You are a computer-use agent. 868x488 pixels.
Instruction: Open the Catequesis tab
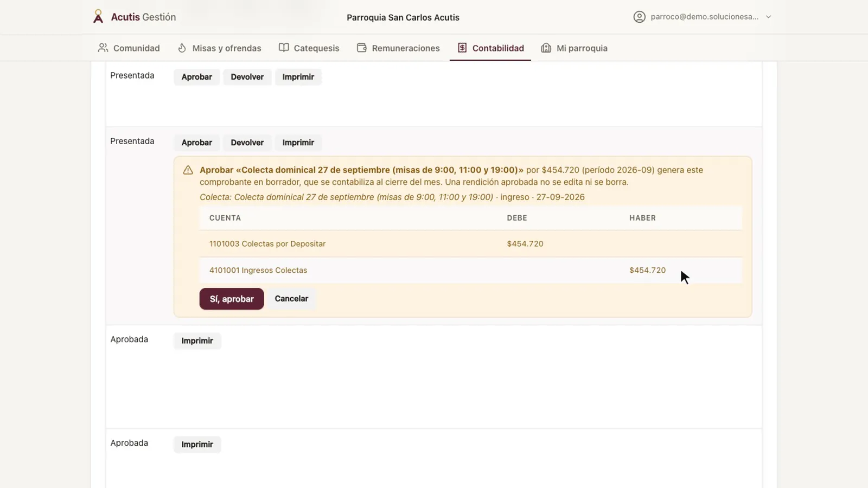[x=309, y=48]
